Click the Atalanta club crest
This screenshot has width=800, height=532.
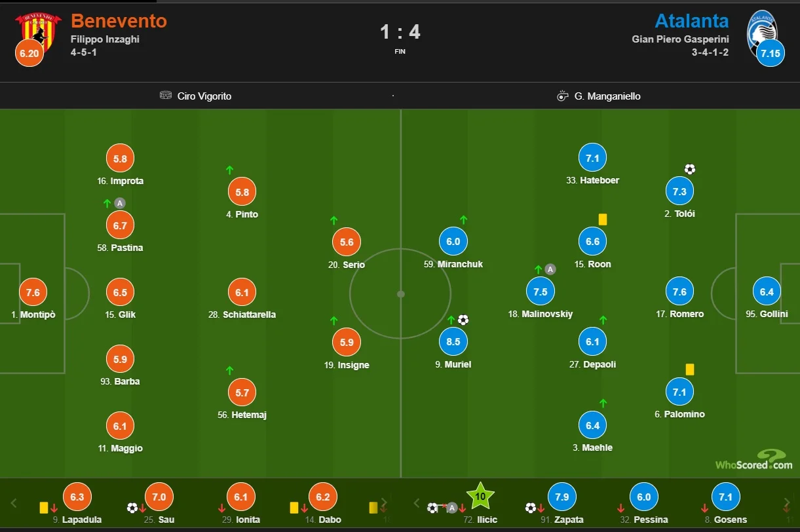(762, 28)
